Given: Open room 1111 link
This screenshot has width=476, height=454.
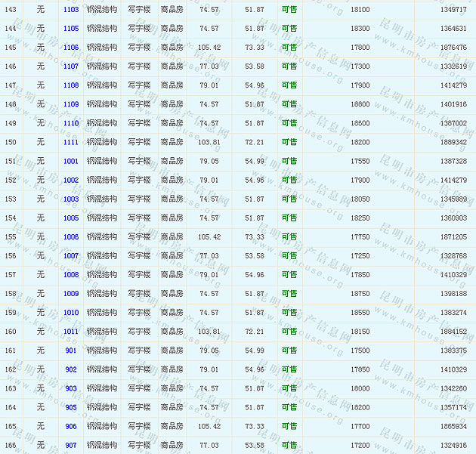Looking at the screenshot, I should (71, 142).
